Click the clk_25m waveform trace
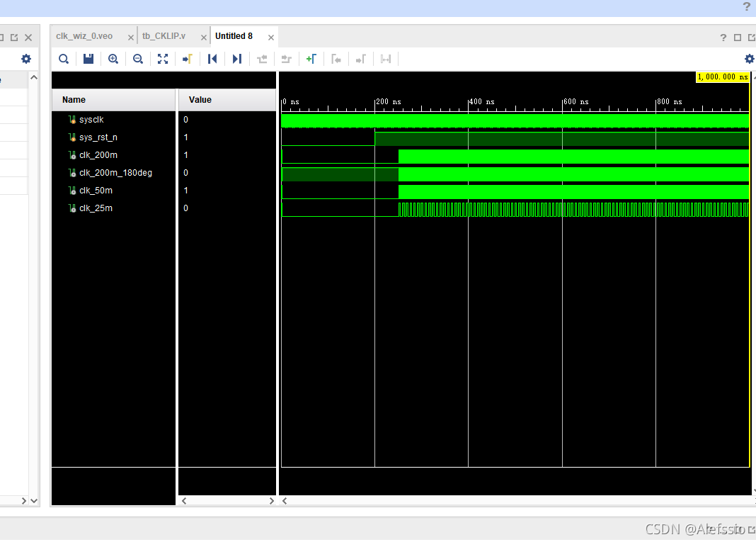756x542 pixels. (x=515, y=210)
